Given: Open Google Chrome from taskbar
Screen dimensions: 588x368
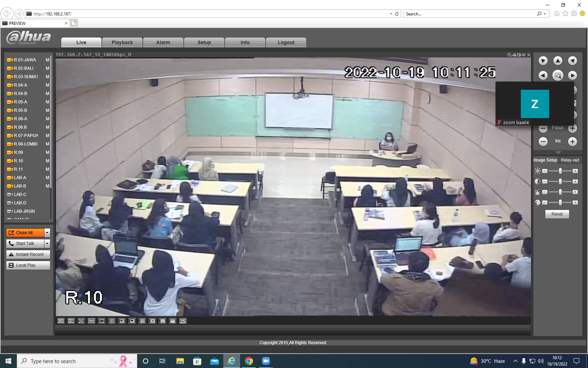Looking at the screenshot, I should (x=249, y=361).
